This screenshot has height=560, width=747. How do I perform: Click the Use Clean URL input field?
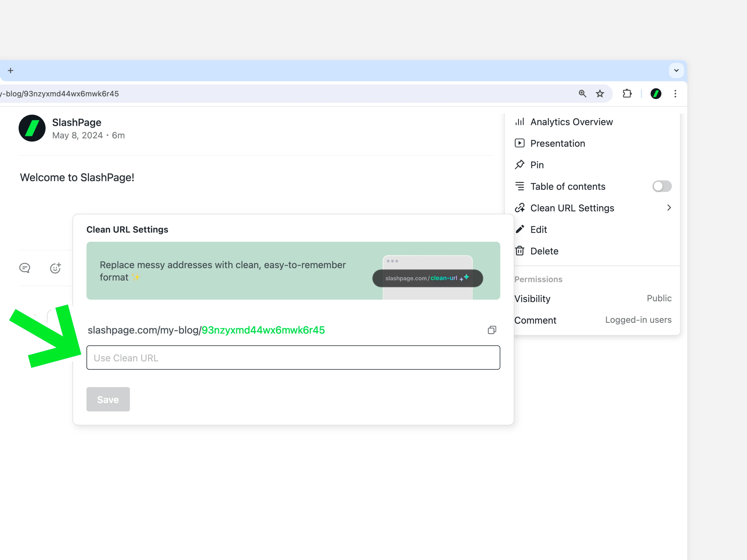(x=293, y=358)
